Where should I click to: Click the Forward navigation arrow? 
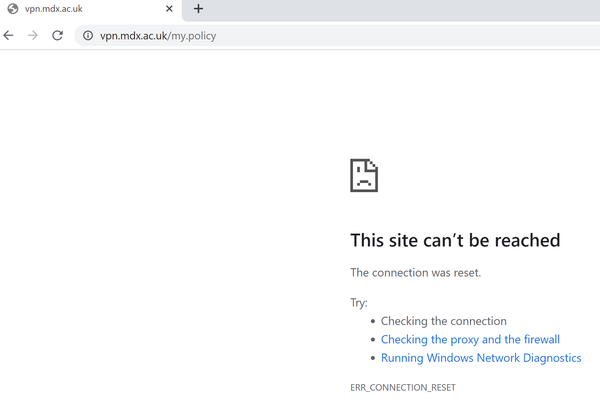click(x=33, y=35)
